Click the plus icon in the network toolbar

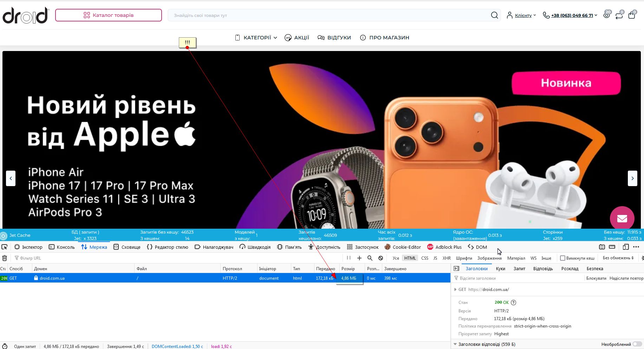tap(359, 258)
